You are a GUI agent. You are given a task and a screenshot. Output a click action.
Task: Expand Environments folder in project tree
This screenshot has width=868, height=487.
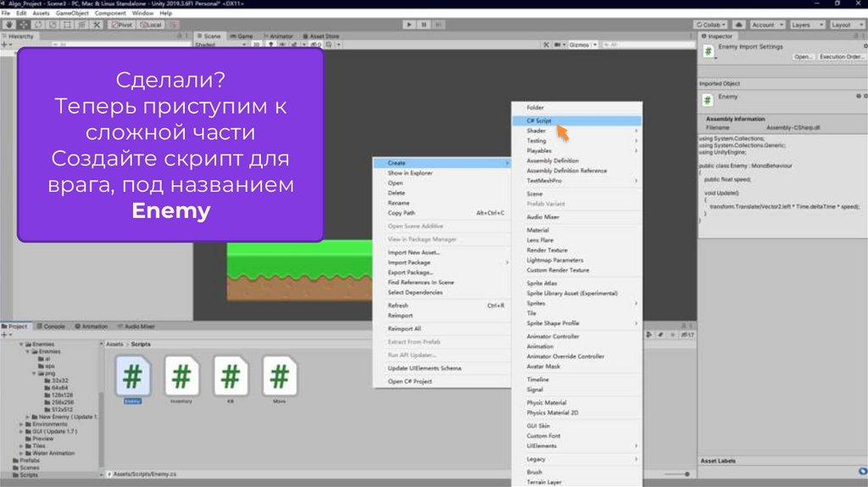pyautogui.click(x=21, y=424)
